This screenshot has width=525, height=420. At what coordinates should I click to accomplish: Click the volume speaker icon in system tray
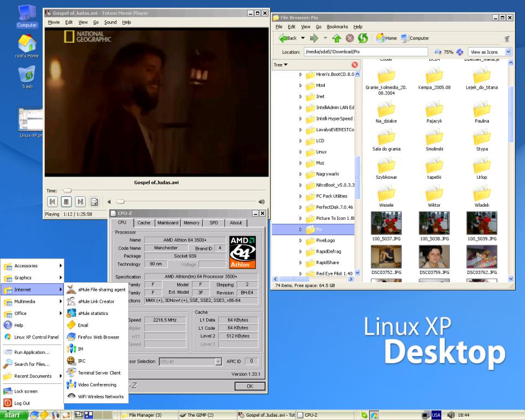coord(451,415)
